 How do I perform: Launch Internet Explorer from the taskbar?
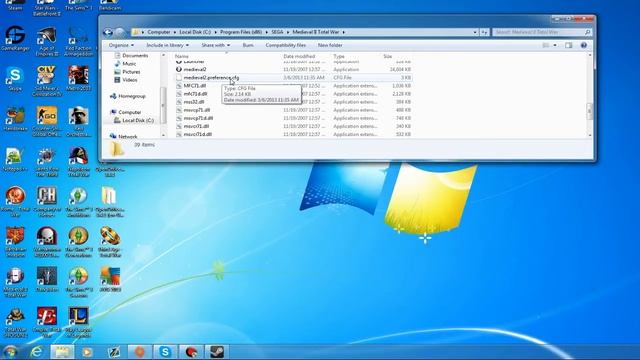(x=37, y=352)
